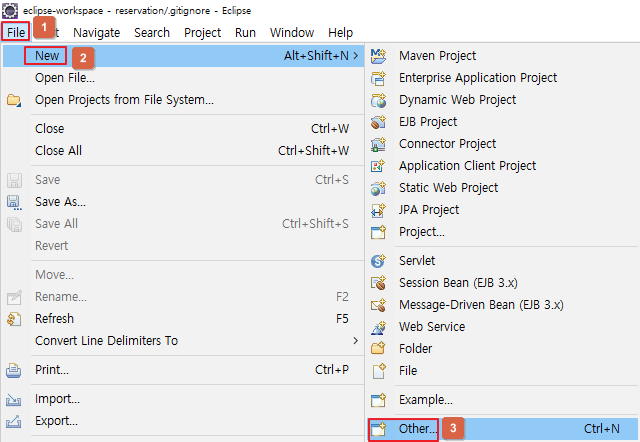Select Web Service text
640x442 pixels.
[432, 327]
